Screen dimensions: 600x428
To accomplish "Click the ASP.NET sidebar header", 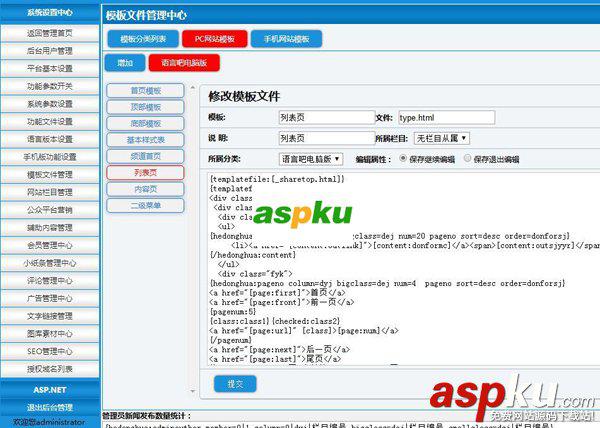I will coord(50,390).
